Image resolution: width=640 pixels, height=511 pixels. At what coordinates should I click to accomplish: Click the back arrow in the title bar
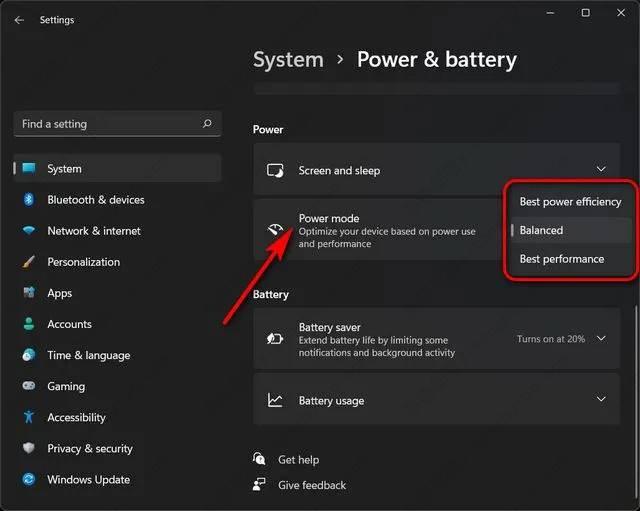click(x=19, y=20)
